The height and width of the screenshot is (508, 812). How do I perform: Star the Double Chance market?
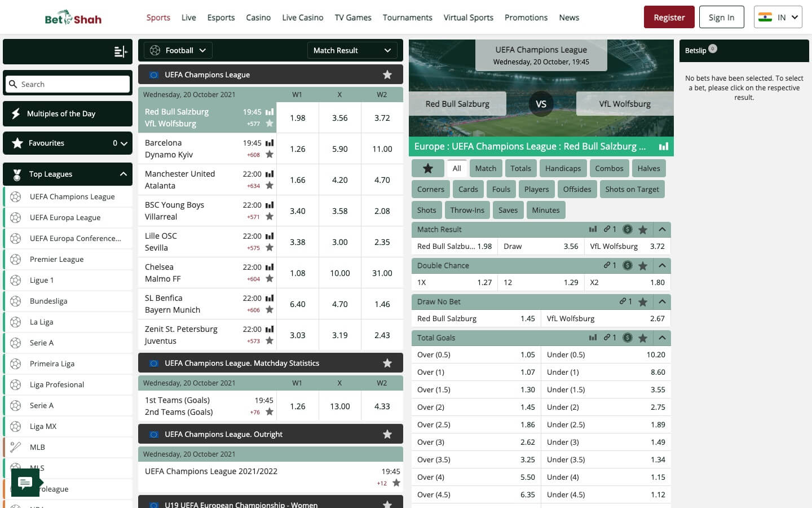643,265
